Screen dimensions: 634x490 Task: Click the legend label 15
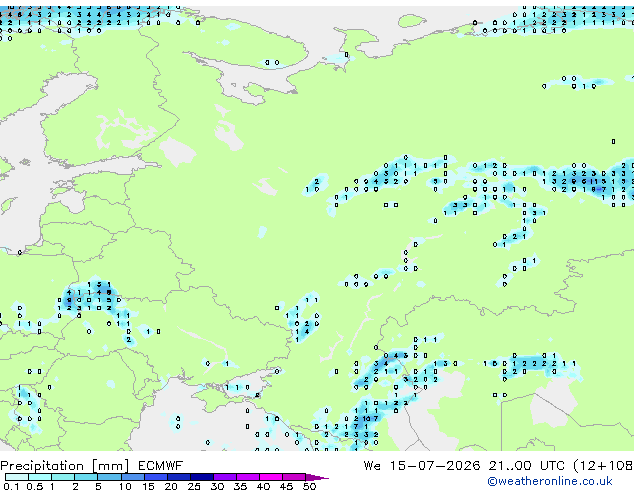[x=148, y=486]
